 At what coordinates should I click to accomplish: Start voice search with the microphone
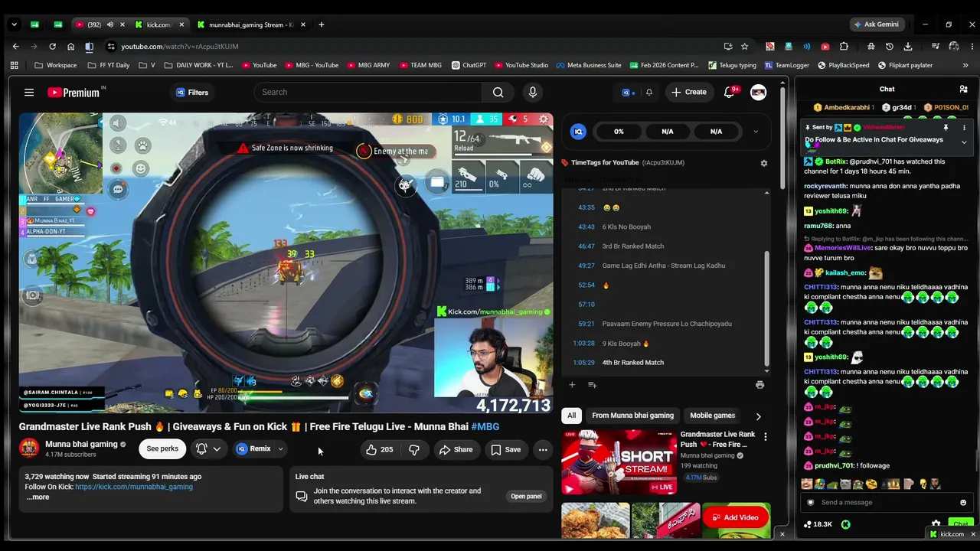(x=533, y=93)
